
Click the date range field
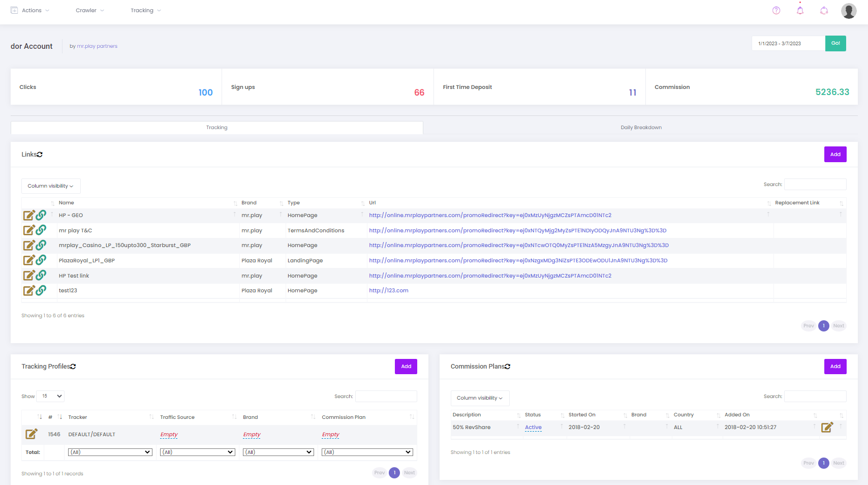(x=788, y=43)
